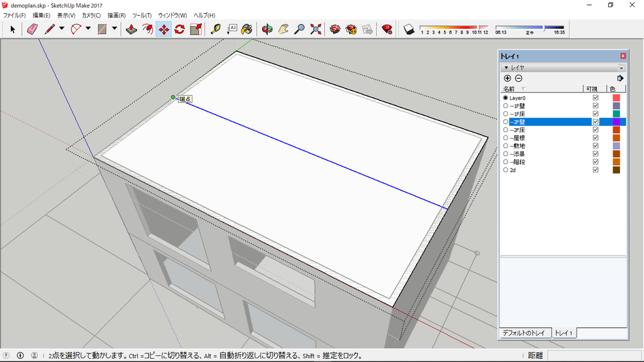Open the 3D Warehouse icon
644x362 pixels.
click(x=335, y=29)
